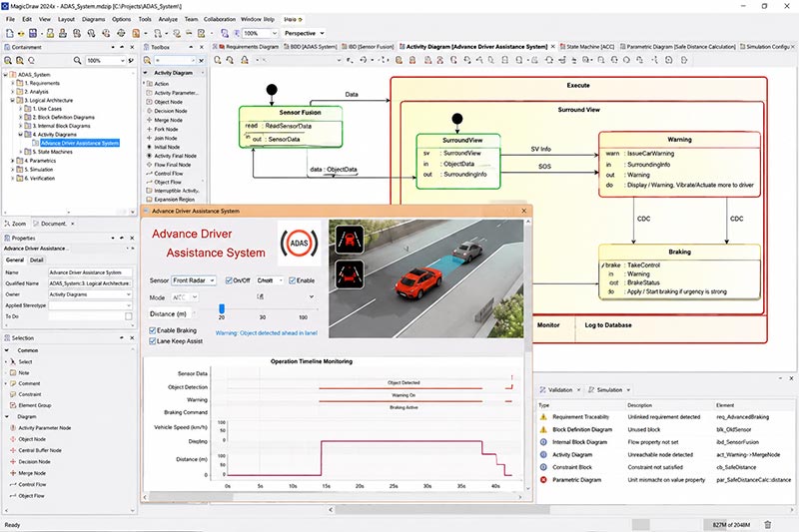799x532 pixels.
Task: Toggle the On/Off checkbox in simulation
Action: (229, 280)
